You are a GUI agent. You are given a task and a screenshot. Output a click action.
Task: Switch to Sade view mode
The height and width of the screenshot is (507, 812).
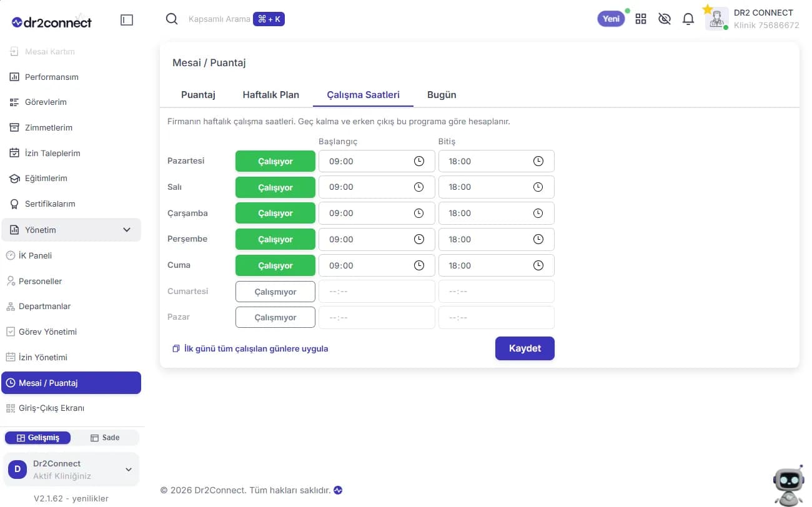pos(105,438)
